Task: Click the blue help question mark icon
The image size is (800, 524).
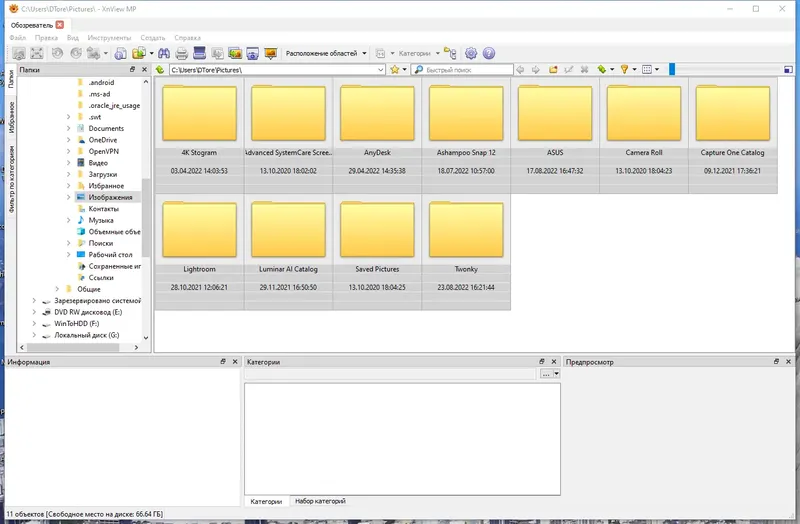Action: (489, 53)
